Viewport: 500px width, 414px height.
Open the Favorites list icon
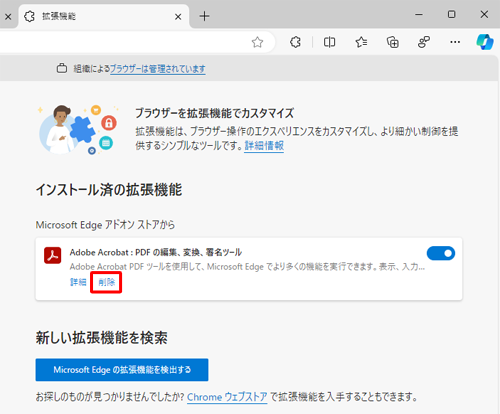click(361, 42)
